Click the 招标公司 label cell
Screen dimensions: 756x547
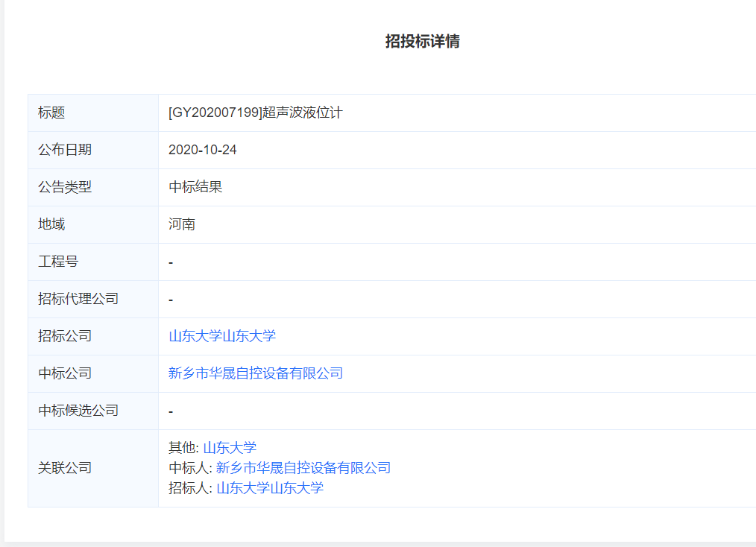point(93,336)
